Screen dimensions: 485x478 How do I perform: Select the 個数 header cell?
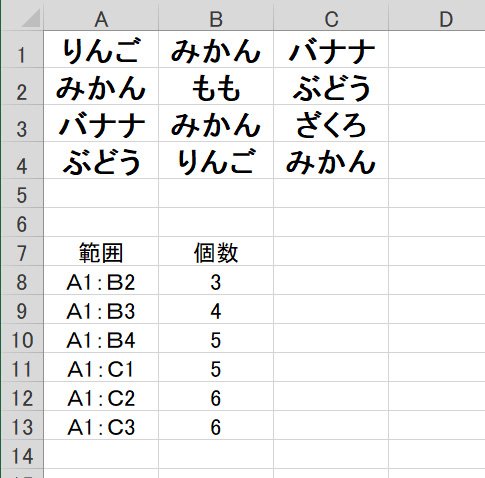pyautogui.click(x=216, y=251)
